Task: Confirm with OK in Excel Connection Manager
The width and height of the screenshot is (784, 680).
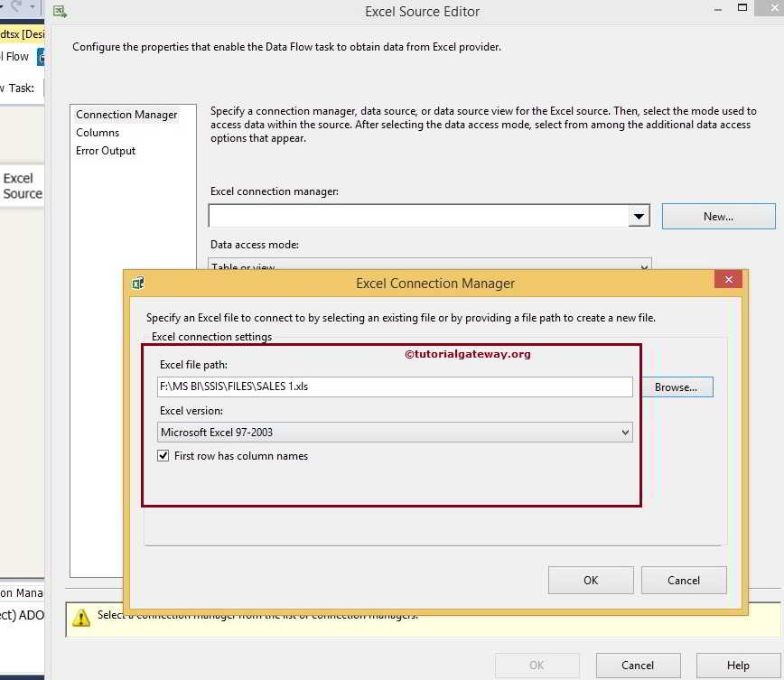Action: click(590, 580)
